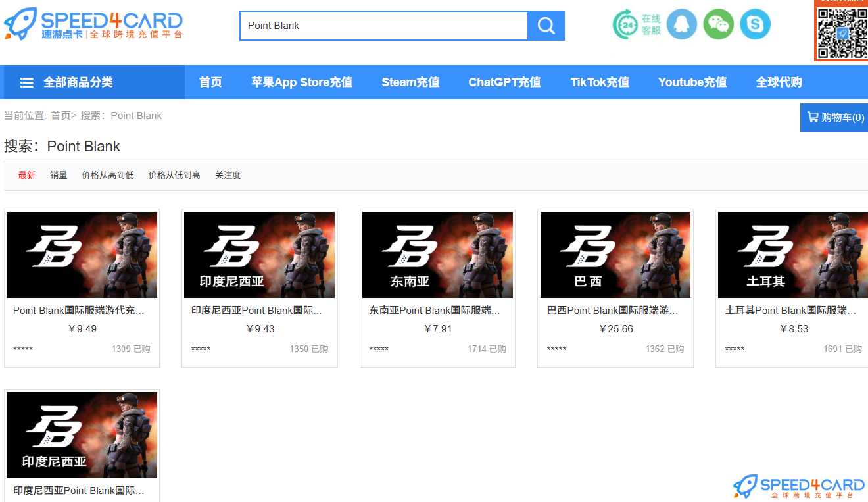Open ChatGPT充值 menu item
The height and width of the screenshot is (502, 868).
click(504, 82)
